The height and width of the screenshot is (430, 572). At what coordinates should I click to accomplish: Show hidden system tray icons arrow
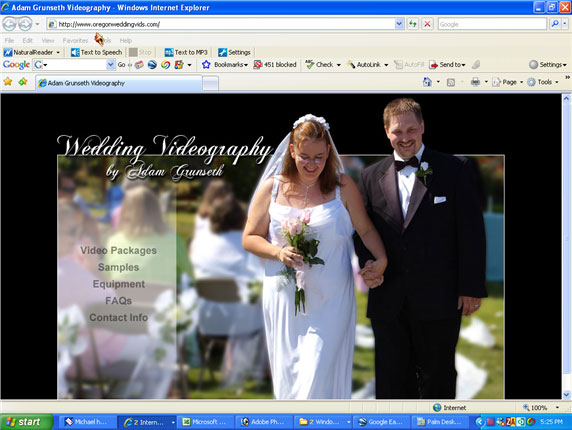pos(480,422)
